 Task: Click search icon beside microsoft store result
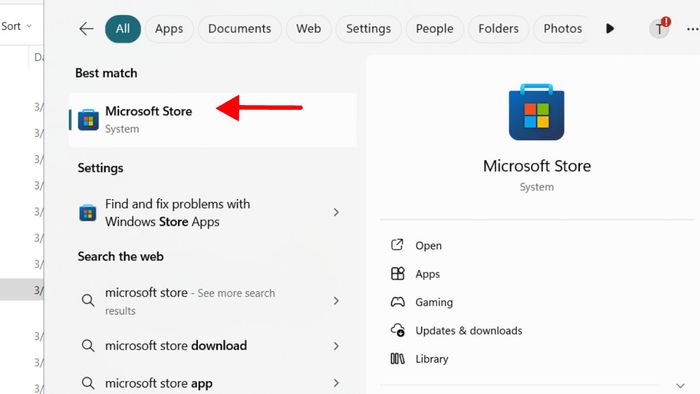tap(88, 300)
